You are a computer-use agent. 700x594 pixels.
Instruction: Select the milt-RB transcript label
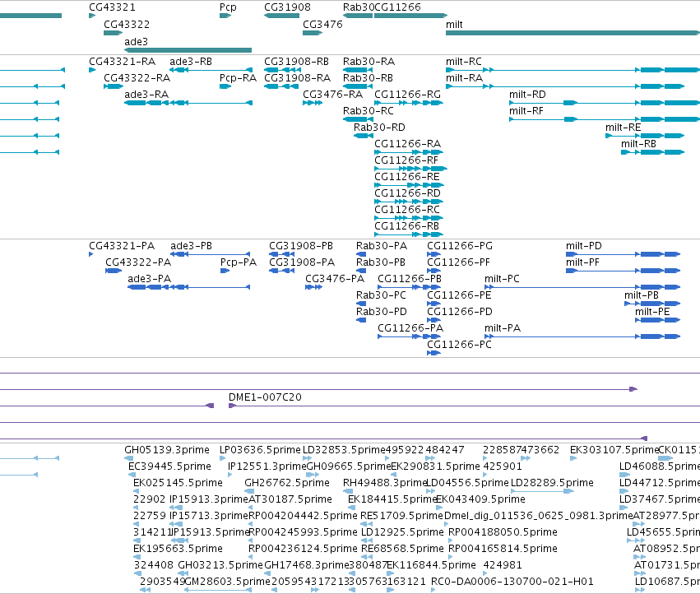pos(638,144)
